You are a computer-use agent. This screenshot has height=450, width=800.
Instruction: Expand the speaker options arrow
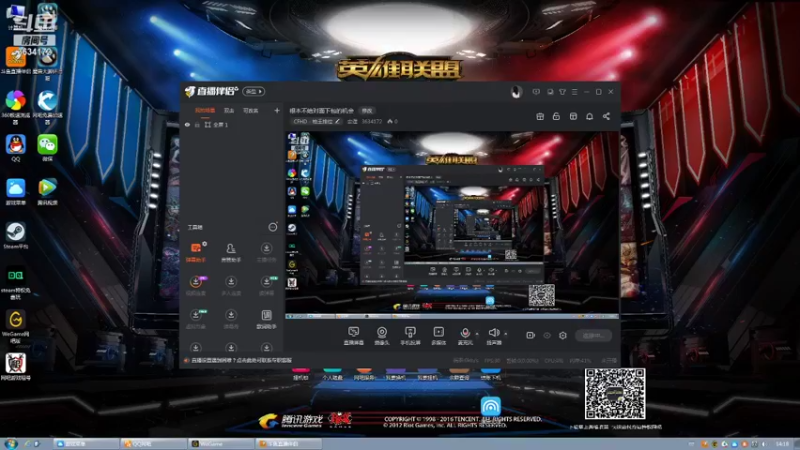[506, 334]
